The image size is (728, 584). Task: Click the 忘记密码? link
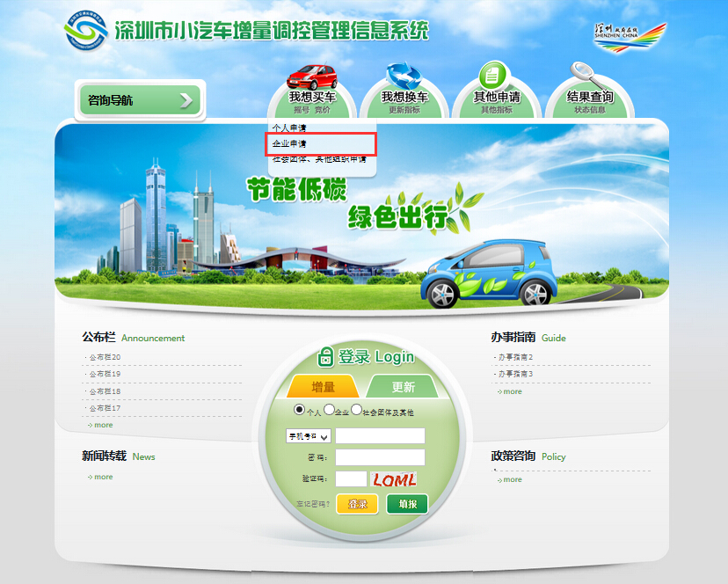click(314, 504)
